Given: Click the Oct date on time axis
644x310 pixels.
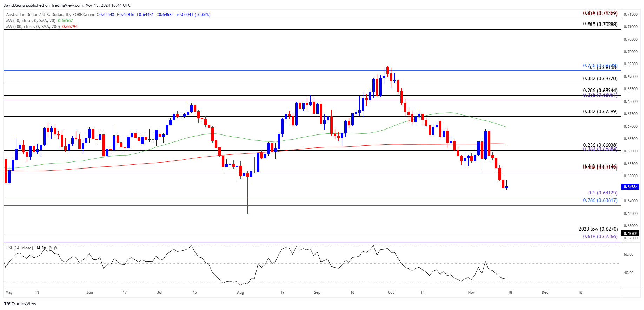Looking at the screenshot, I should (391, 292).
